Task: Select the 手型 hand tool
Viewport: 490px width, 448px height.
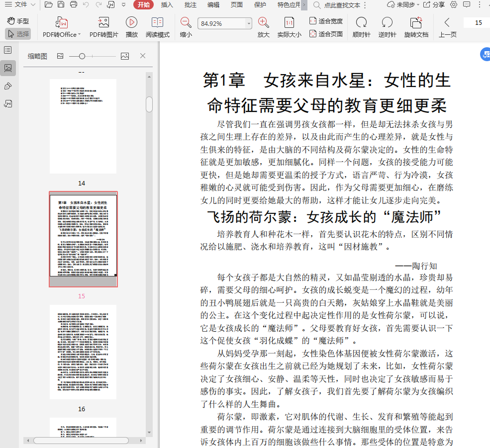Action: tap(18, 21)
